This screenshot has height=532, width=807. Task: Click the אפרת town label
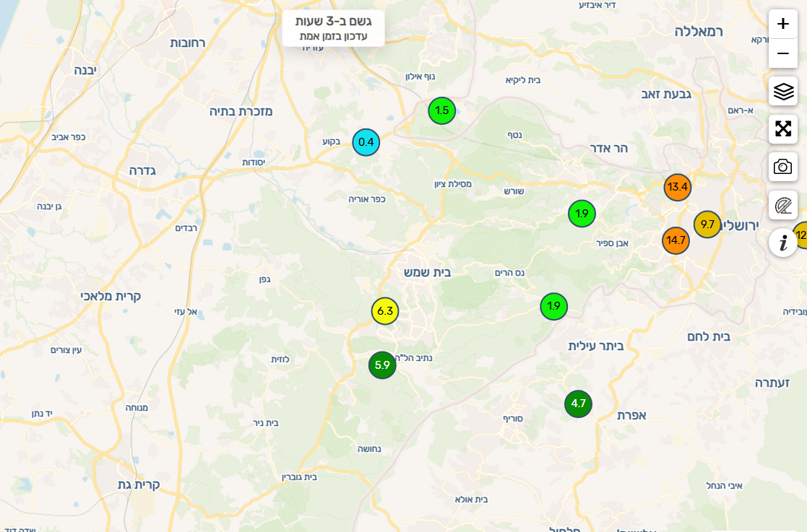pos(631,416)
